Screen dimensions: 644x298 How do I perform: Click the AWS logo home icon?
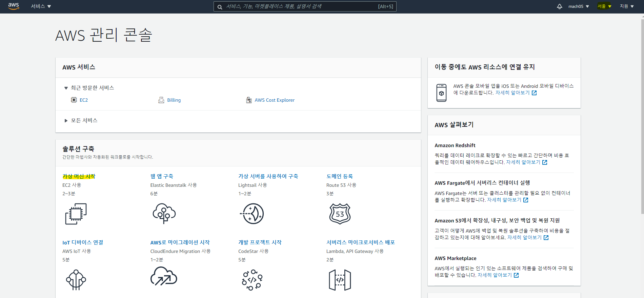14,6
